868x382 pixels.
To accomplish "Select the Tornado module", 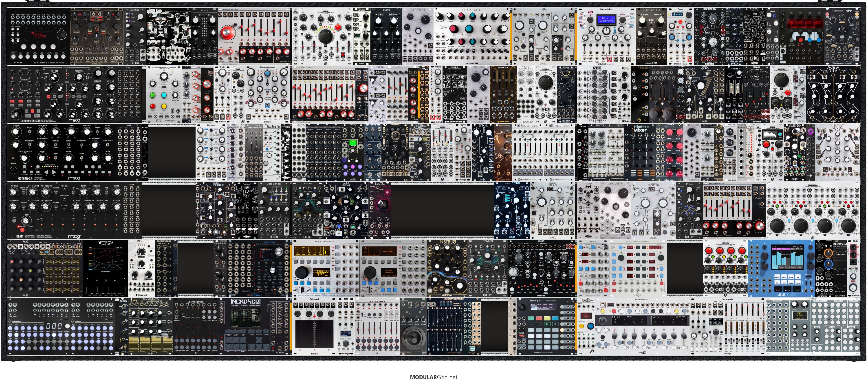I will point(651,36).
